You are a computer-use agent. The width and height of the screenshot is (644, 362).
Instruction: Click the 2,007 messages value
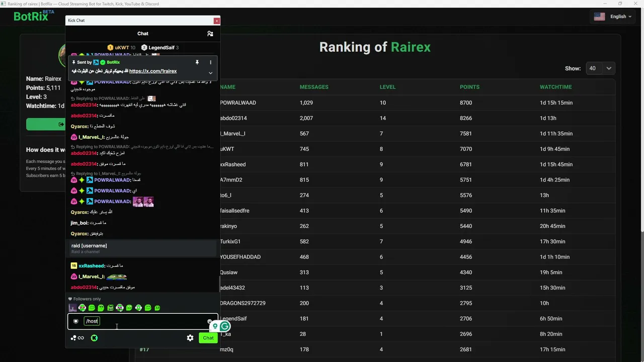click(x=306, y=118)
